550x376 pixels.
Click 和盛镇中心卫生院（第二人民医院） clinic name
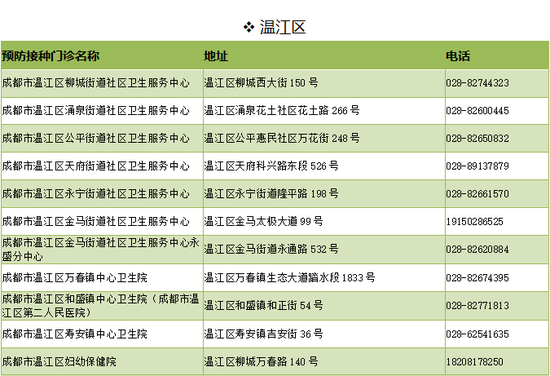101,306
